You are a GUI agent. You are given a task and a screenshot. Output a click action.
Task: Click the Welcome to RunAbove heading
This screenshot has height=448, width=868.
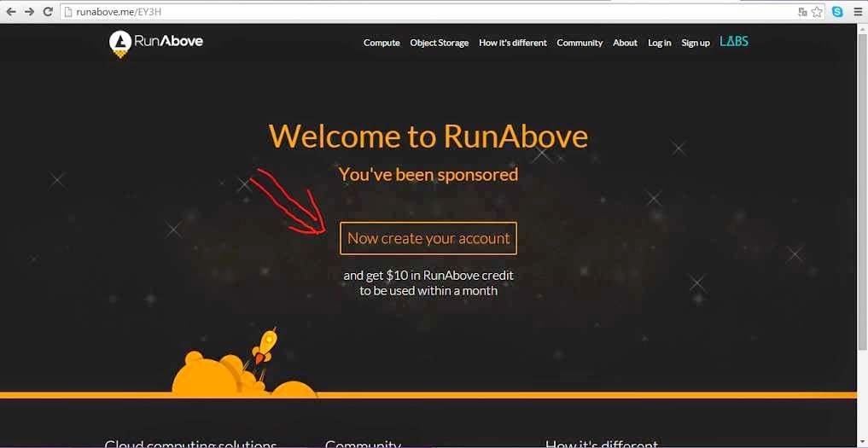click(x=428, y=136)
